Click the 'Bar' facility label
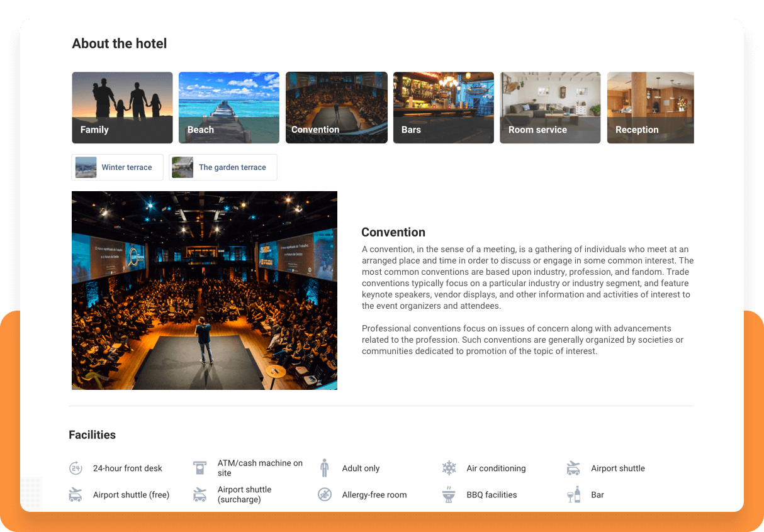The height and width of the screenshot is (532, 764). tap(597, 495)
